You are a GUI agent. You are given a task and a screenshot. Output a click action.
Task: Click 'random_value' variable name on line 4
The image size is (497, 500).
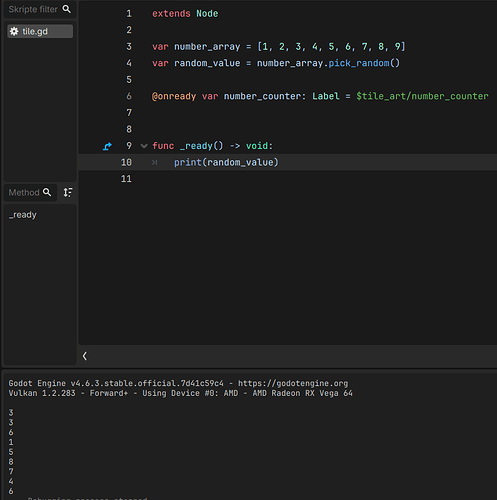pyautogui.click(x=207, y=63)
